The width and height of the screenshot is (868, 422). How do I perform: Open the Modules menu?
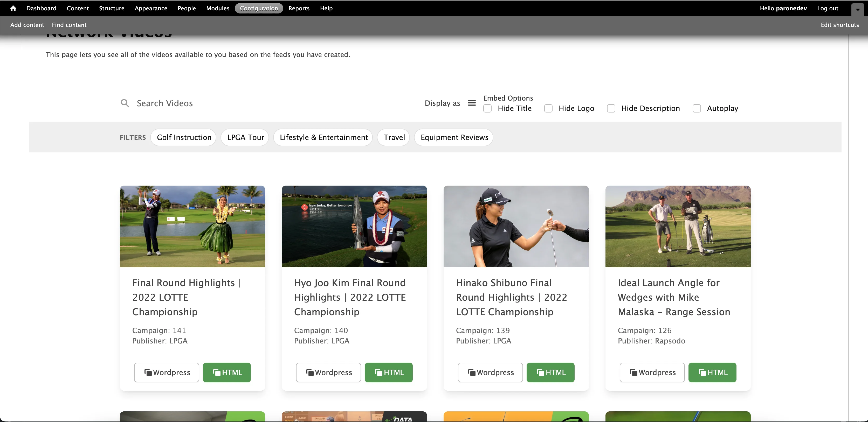(x=218, y=8)
